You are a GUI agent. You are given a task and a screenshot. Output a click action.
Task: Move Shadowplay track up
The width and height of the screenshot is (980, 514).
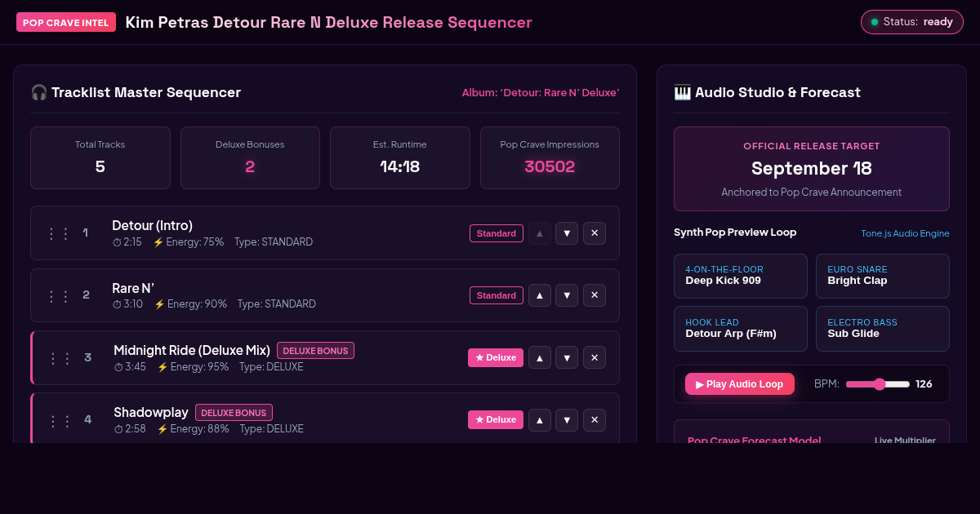pos(539,419)
